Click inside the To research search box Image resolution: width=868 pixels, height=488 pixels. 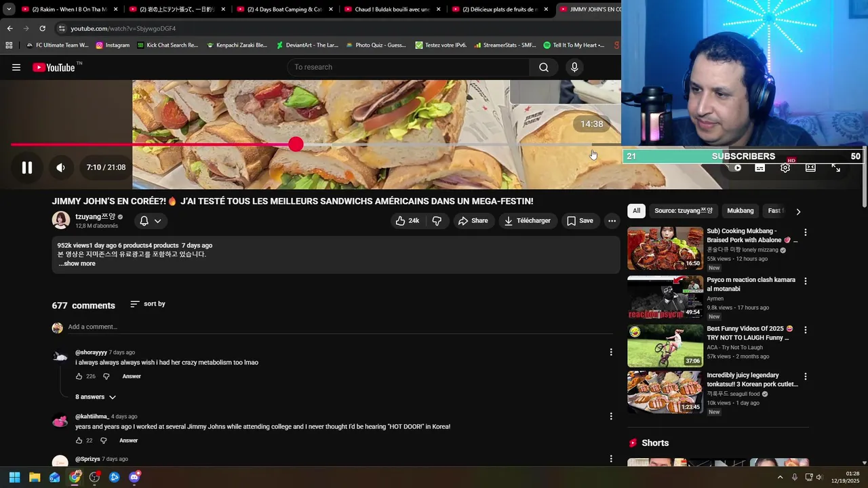408,67
